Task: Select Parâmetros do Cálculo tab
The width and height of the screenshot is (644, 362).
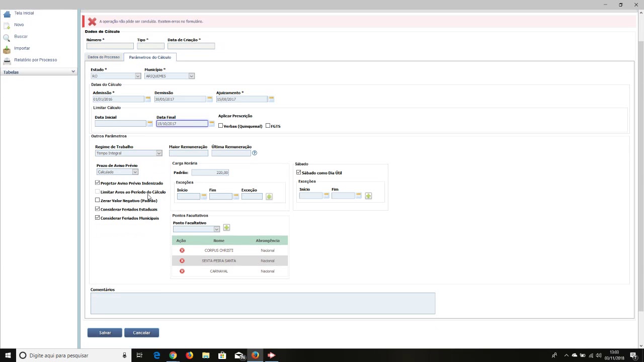Action: [x=150, y=57]
